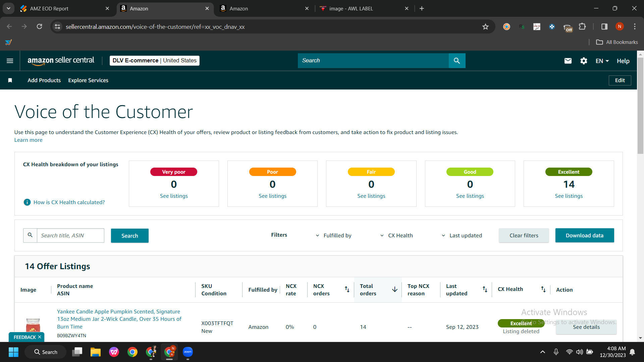Switch to the AMZ EOD Report tab
The height and width of the screenshot is (362, 644).
pyautogui.click(x=65, y=8)
